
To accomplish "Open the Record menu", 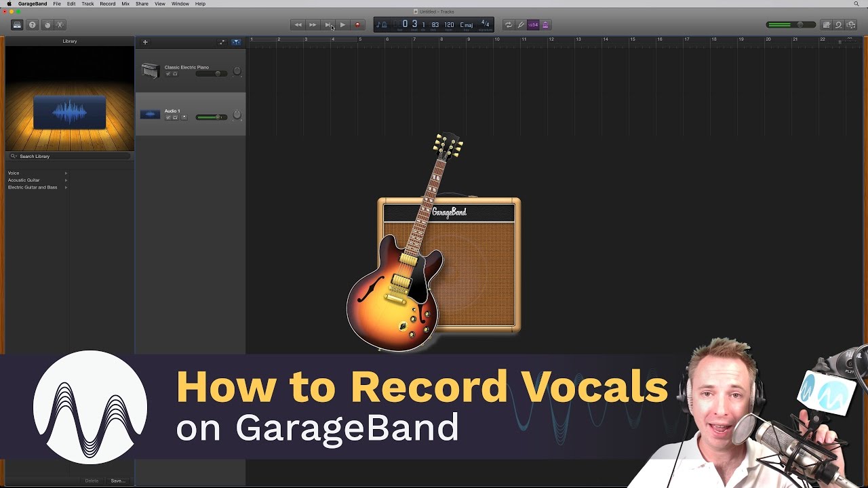I will [107, 3].
